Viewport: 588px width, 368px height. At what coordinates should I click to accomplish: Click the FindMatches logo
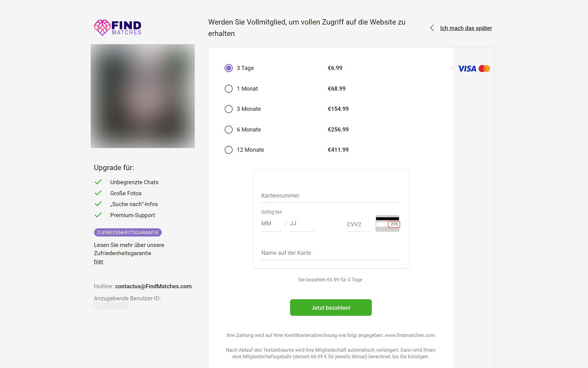[x=118, y=28]
